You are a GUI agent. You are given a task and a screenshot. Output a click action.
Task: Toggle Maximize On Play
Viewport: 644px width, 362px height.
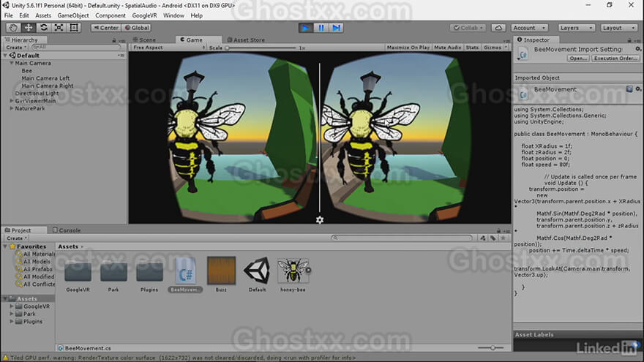click(408, 48)
